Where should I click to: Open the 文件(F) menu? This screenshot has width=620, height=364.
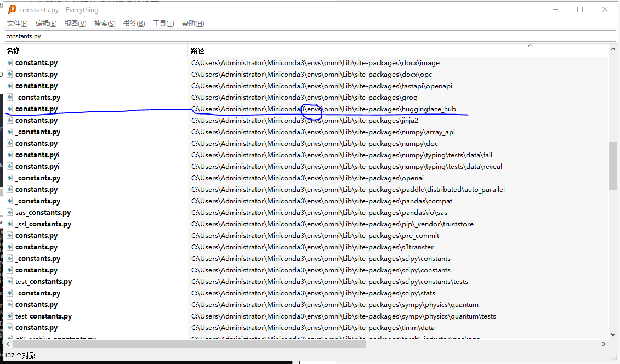17,24
